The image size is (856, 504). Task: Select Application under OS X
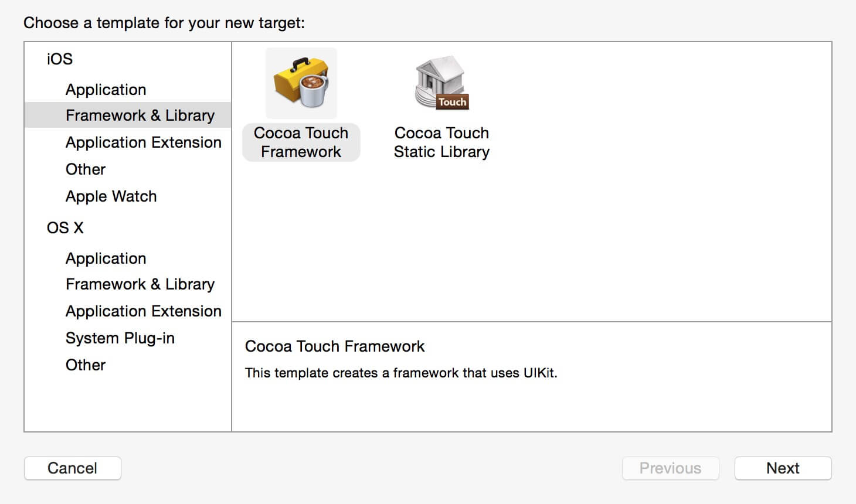pos(106,258)
